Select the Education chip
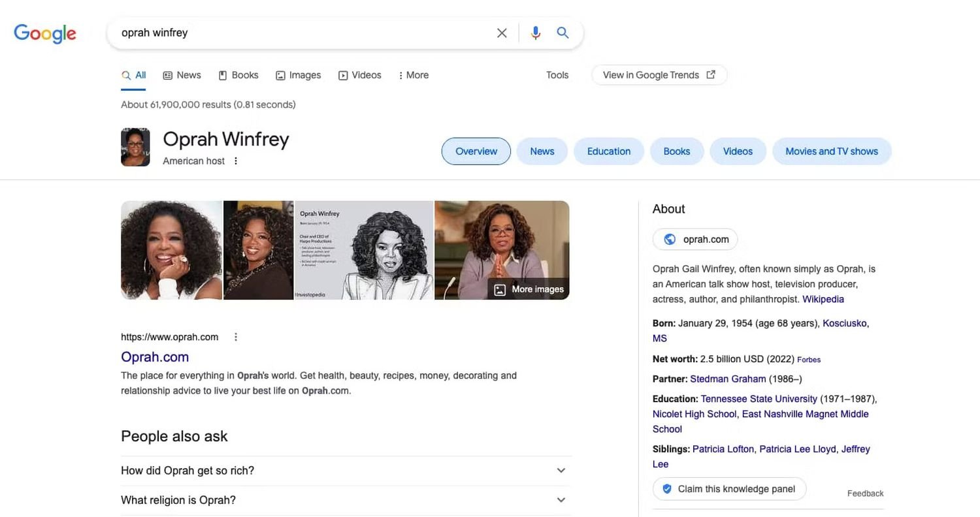The width and height of the screenshot is (980, 517). click(x=608, y=151)
